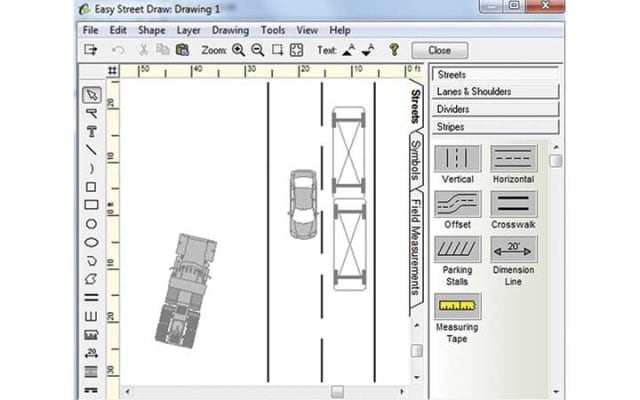Switch to the Symbols vertical tab

click(x=415, y=164)
